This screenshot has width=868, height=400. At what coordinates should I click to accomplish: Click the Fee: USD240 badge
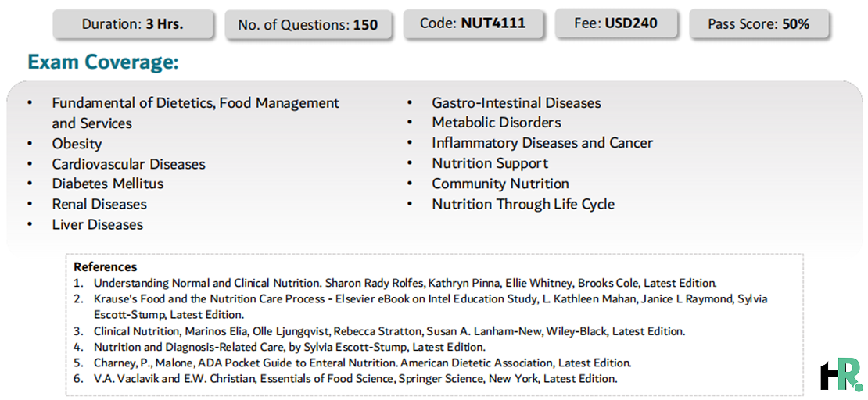click(x=617, y=23)
